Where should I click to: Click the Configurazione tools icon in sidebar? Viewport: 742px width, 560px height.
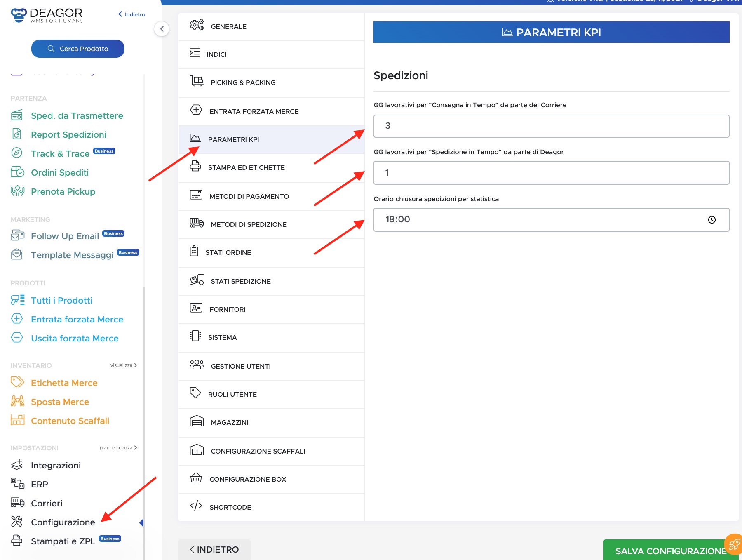pyautogui.click(x=17, y=522)
